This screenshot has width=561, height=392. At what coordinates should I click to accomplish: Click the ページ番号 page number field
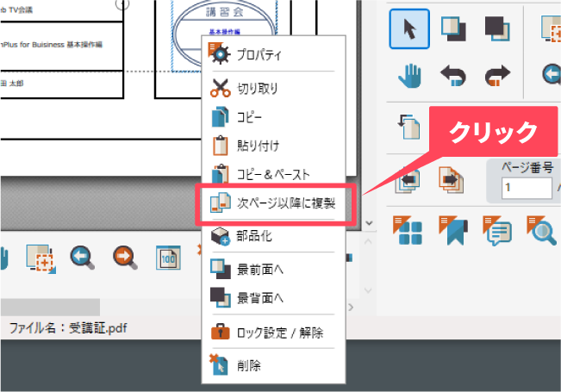528,187
